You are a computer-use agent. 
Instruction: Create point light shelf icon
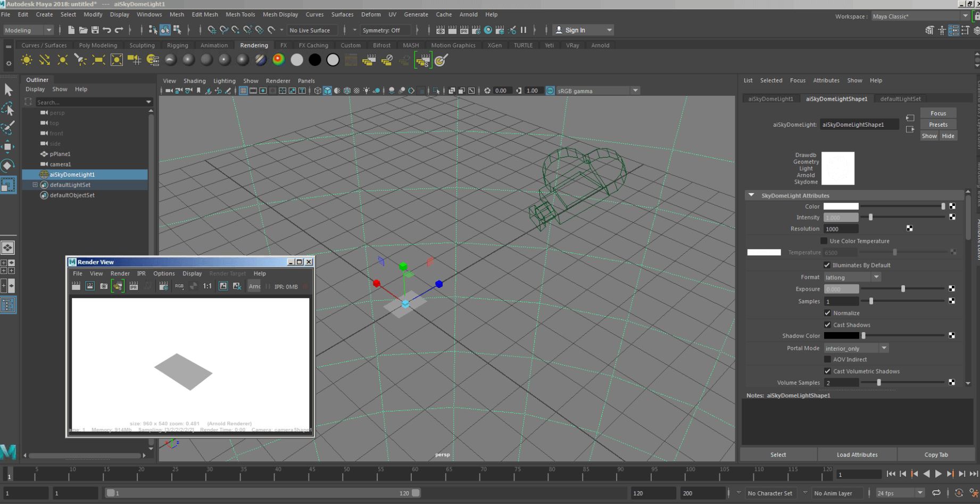(63, 60)
